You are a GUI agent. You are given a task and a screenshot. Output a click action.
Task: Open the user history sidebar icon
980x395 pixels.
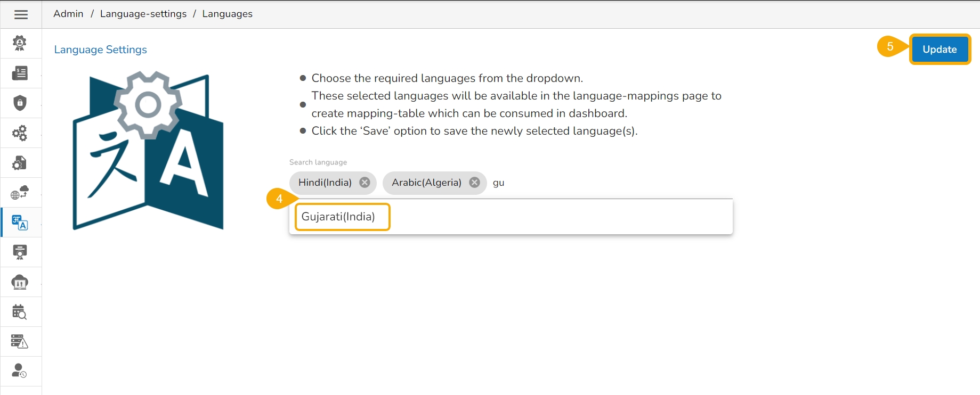point(20,371)
